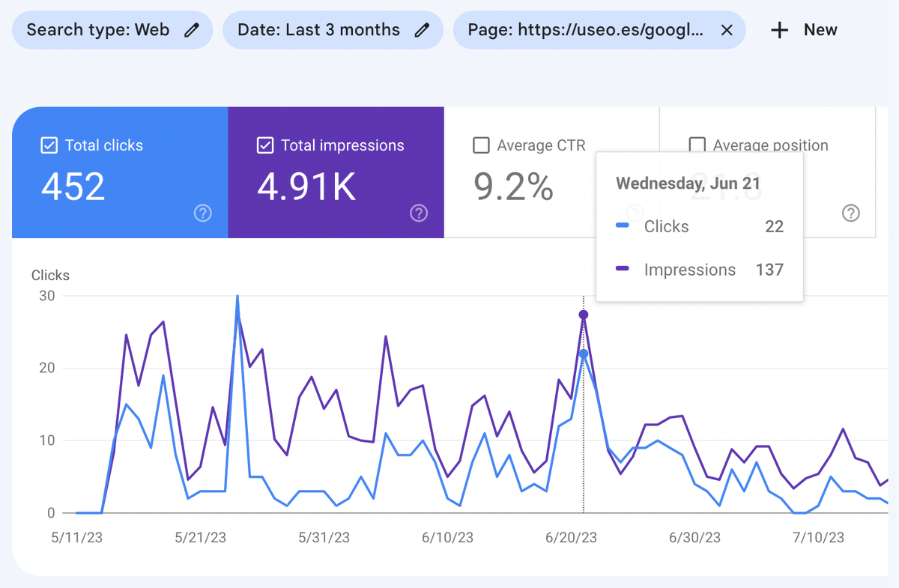Open the Total clicks help tooltip
Viewport: 899px width, 588px height.
[x=203, y=213]
